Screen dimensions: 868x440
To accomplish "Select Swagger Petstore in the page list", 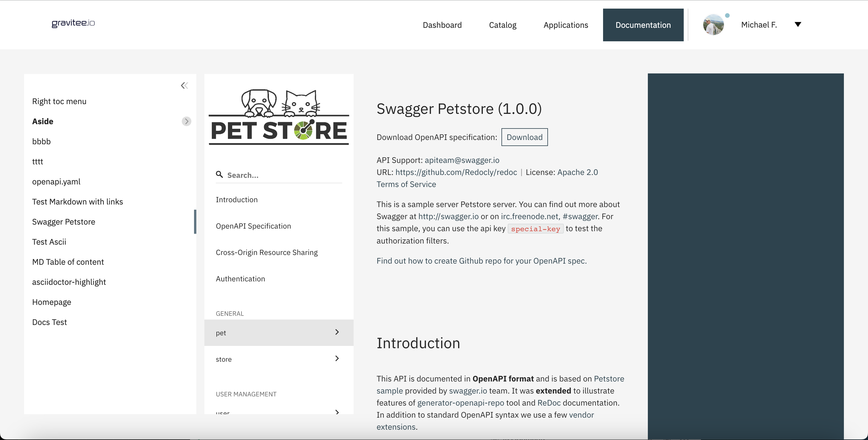I will tap(64, 222).
